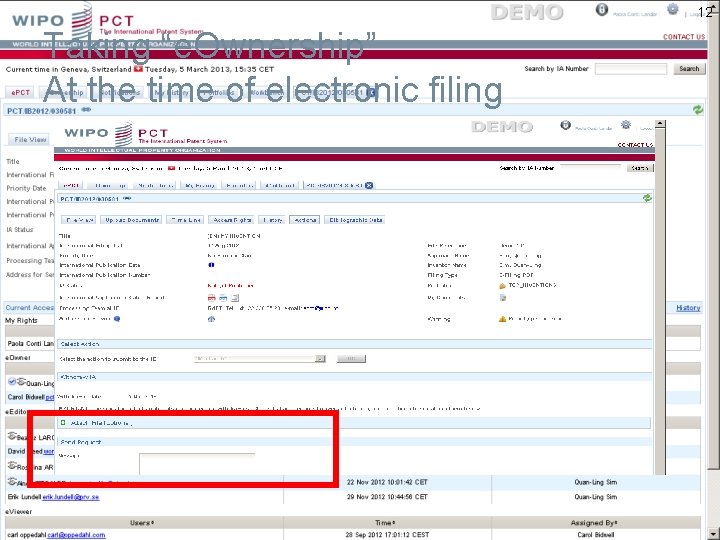Screen dimensions: 720x540
Task: Click the outer Search button
Action: 689,69
